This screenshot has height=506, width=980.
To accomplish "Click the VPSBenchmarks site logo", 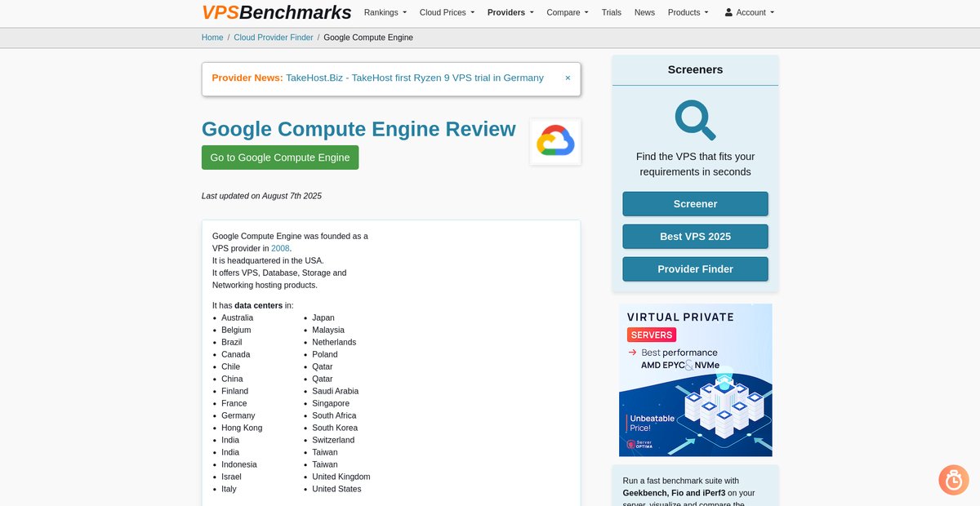I will click(277, 12).
